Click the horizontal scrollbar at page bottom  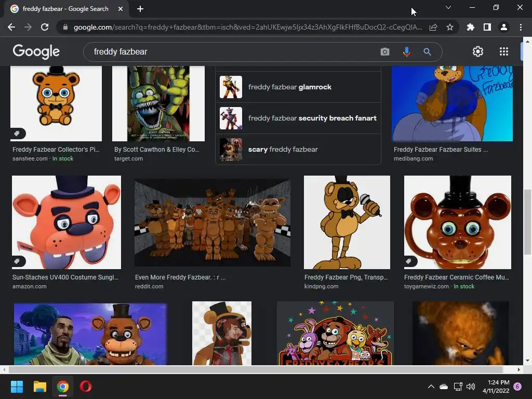point(255,369)
